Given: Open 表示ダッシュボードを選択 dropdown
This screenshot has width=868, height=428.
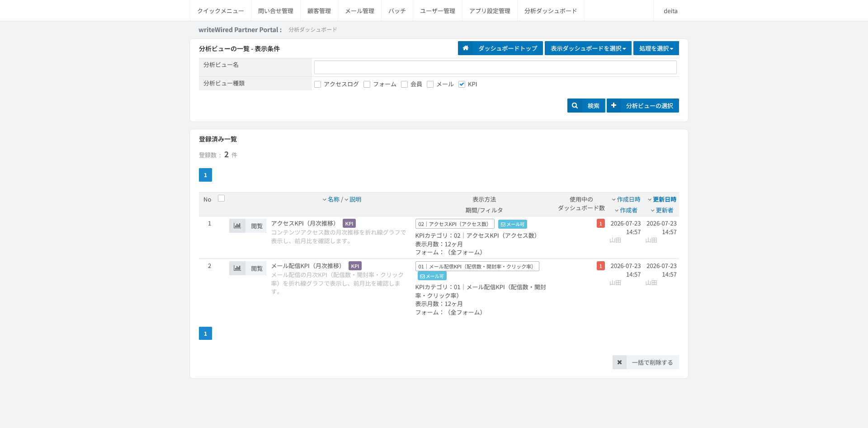Looking at the screenshot, I should [x=588, y=48].
